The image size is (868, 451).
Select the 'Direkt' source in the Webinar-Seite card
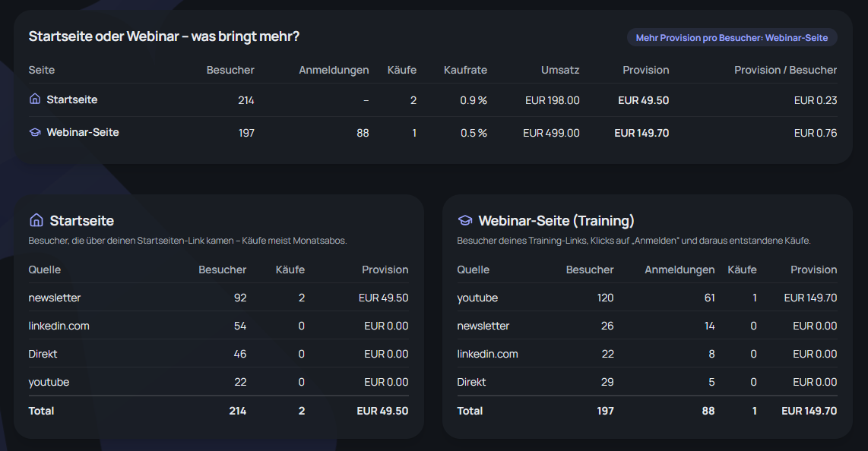471,383
